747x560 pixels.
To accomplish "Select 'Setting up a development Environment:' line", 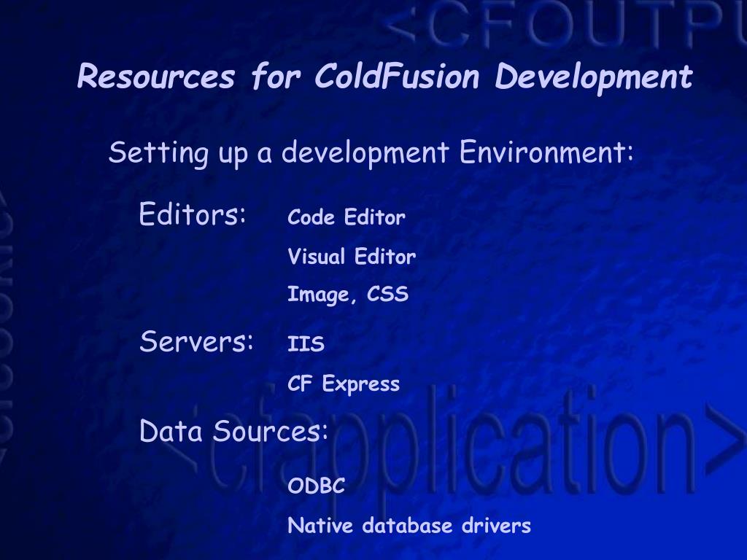I will 371,153.
